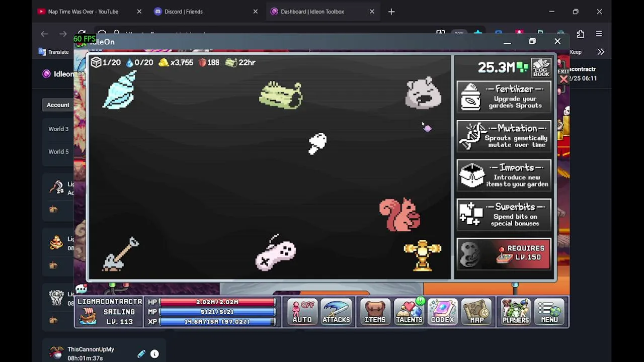The image size is (644, 362).
Task: Click the 0/20 water droplet counter
Action: pos(139,62)
